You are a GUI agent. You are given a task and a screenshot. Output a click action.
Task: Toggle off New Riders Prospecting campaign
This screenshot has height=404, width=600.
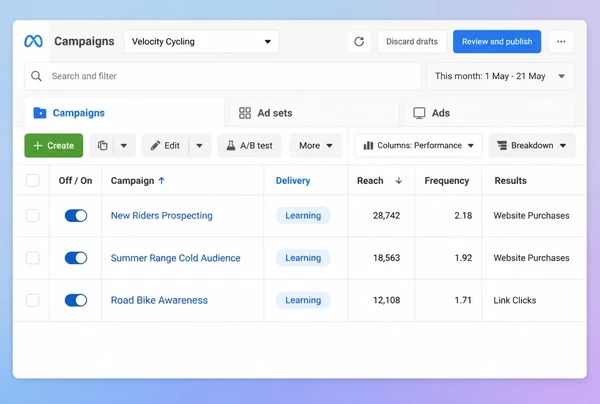[76, 215]
